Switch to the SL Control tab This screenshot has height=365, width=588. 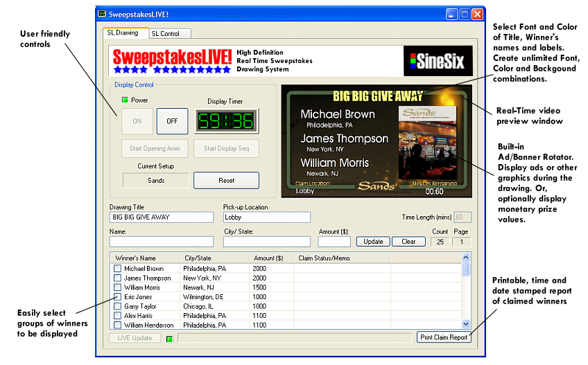170,34
